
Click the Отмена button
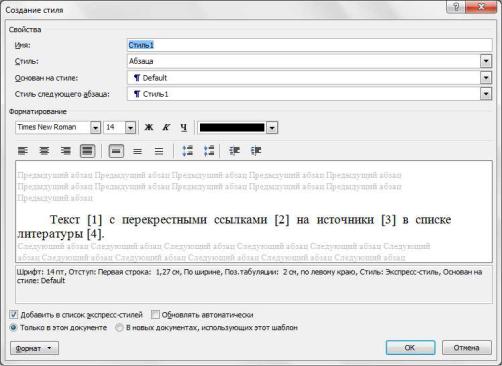point(467,348)
